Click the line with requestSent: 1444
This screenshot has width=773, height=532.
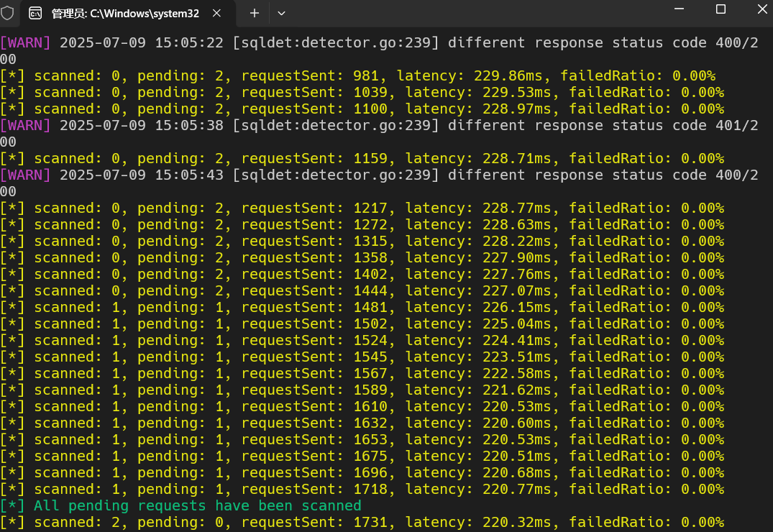(x=362, y=290)
